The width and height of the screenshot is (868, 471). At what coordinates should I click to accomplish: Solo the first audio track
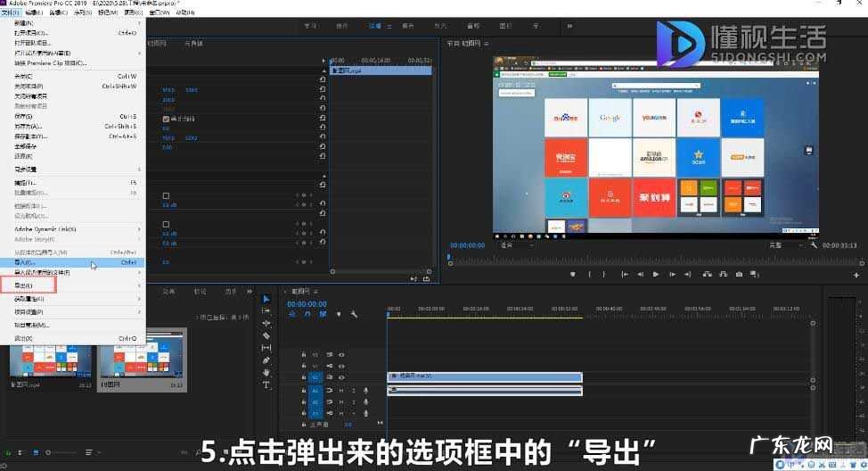coord(354,391)
